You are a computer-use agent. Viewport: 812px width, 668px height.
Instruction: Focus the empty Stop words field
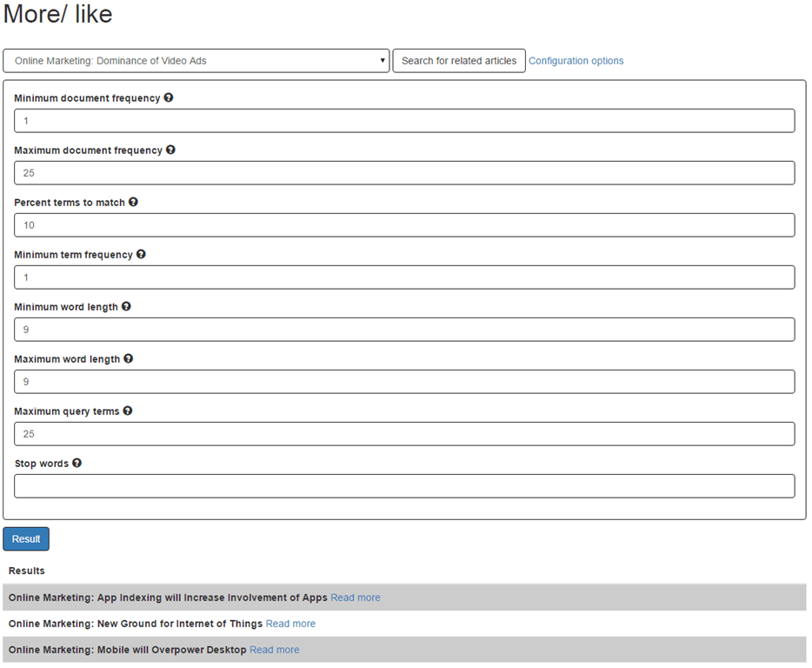404,486
